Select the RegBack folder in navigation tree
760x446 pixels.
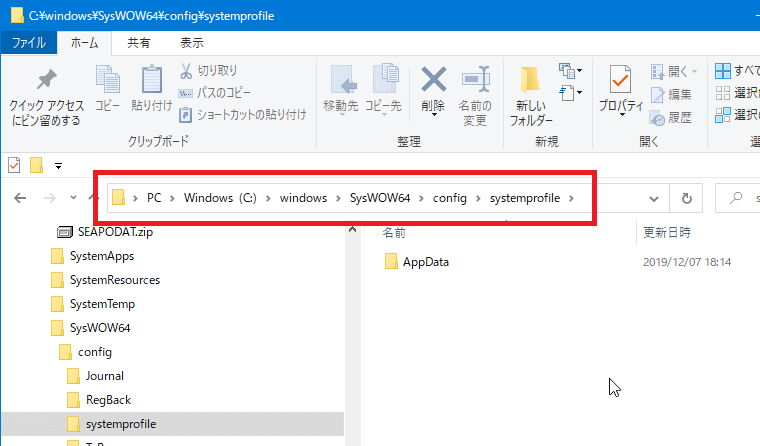click(108, 400)
